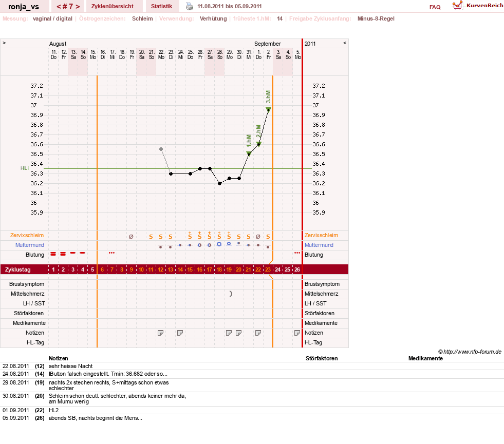Click the Störfaktoren column heading below the chart
This screenshot has height=444, width=504.
[322, 358]
